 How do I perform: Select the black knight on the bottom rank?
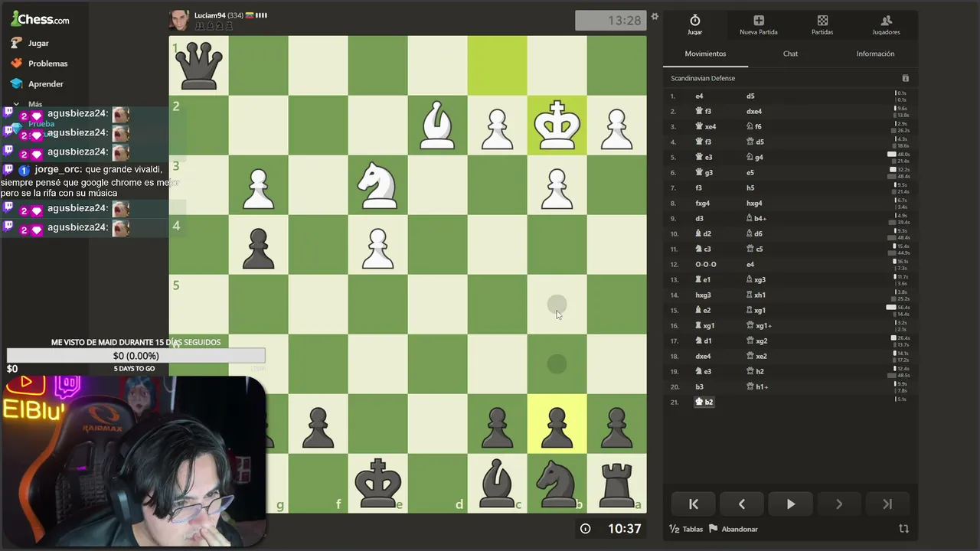pyautogui.click(x=557, y=484)
